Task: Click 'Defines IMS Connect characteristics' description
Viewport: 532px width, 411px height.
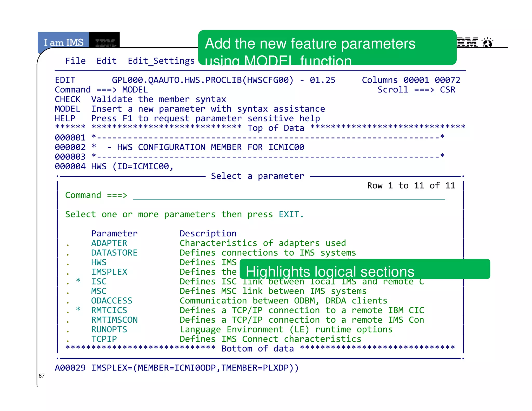Action: 270,339
